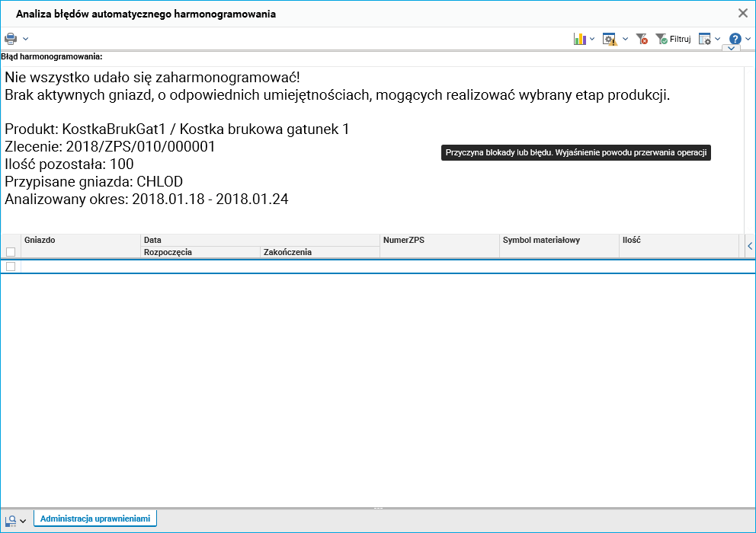Click the window settings warning icon
The image size is (756, 533).
(610, 39)
